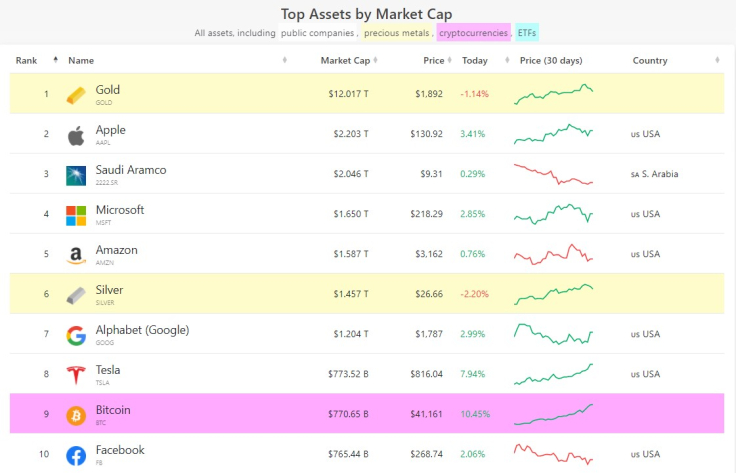Image resolution: width=736 pixels, height=473 pixels.
Task: Click Silver's today change -2.20%
Action: tap(475, 294)
